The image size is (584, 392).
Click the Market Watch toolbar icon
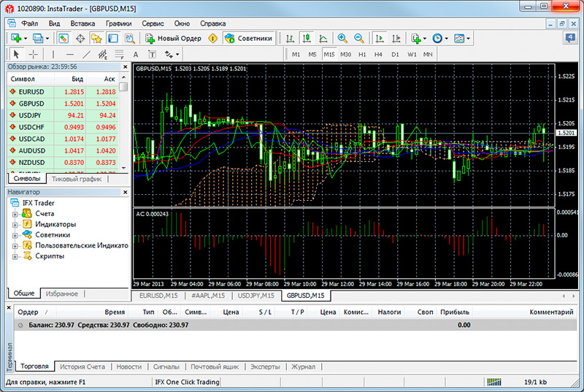pyautogui.click(x=64, y=38)
